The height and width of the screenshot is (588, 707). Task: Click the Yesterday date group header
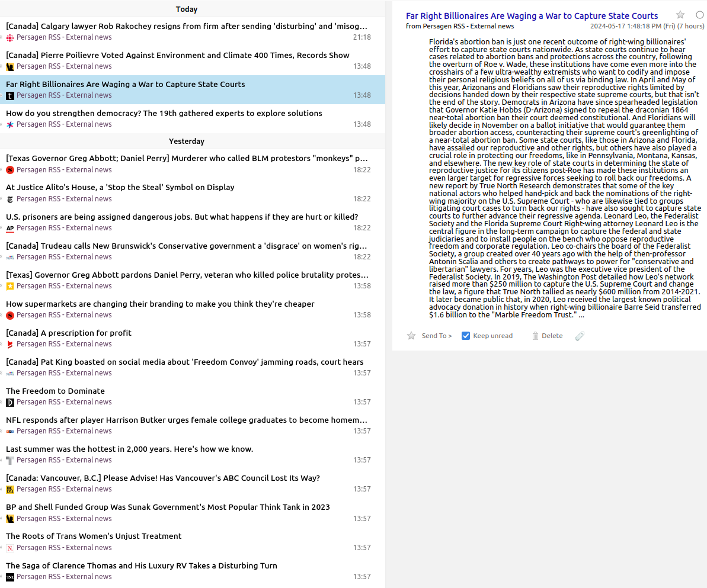187,142
